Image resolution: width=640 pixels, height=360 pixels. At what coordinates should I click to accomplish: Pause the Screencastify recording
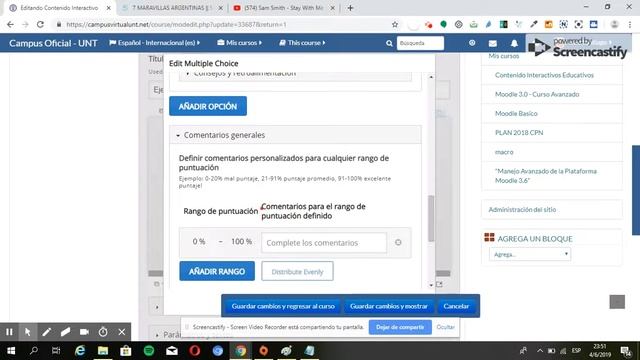[9, 332]
